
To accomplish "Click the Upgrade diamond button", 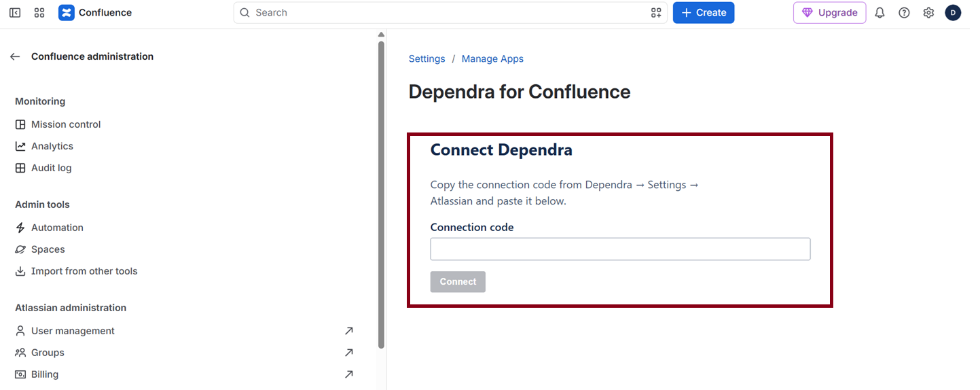I will point(829,13).
